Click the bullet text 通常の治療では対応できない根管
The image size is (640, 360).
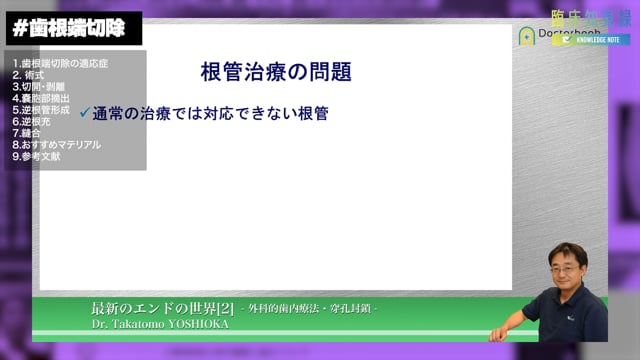click(211, 114)
